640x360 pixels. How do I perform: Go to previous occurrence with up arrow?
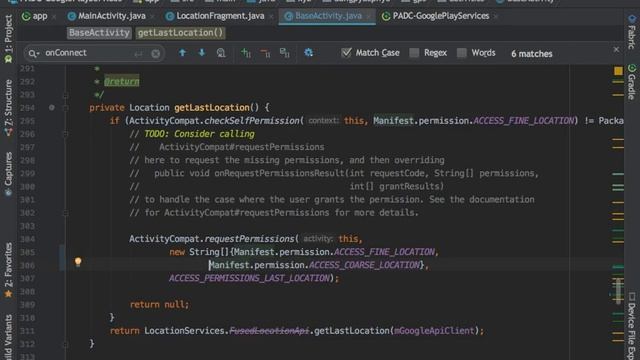tap(182, 53)
